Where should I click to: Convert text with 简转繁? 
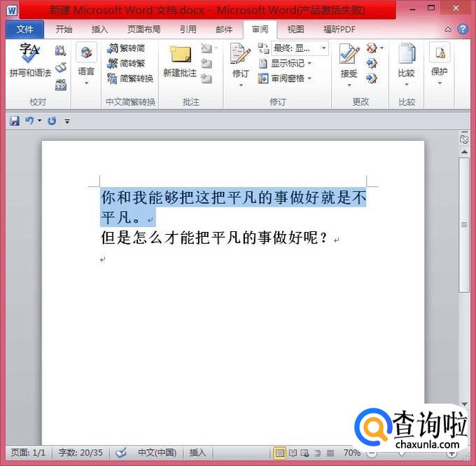click(x=126, y=64)
